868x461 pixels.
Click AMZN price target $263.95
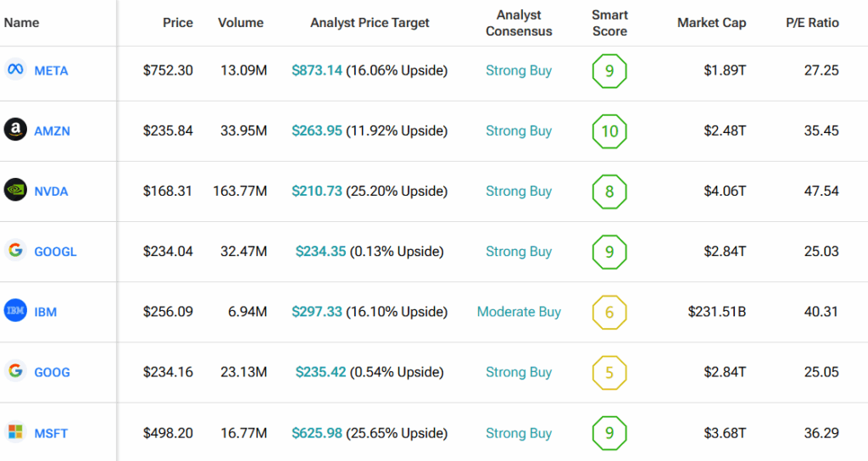(317, 131)
